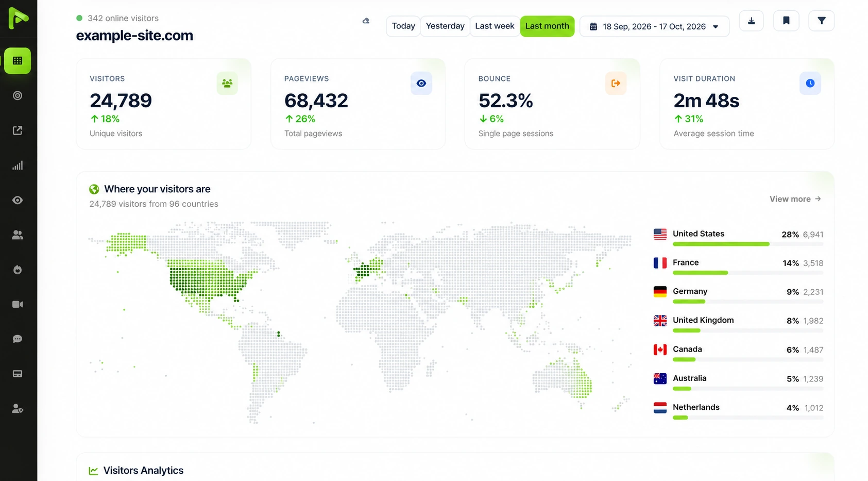The width and height of the screenshot is (868, 481).
Task: Open the chat bubble icon in sidebar
Action: pyautogui.click(x=18, y=339)
